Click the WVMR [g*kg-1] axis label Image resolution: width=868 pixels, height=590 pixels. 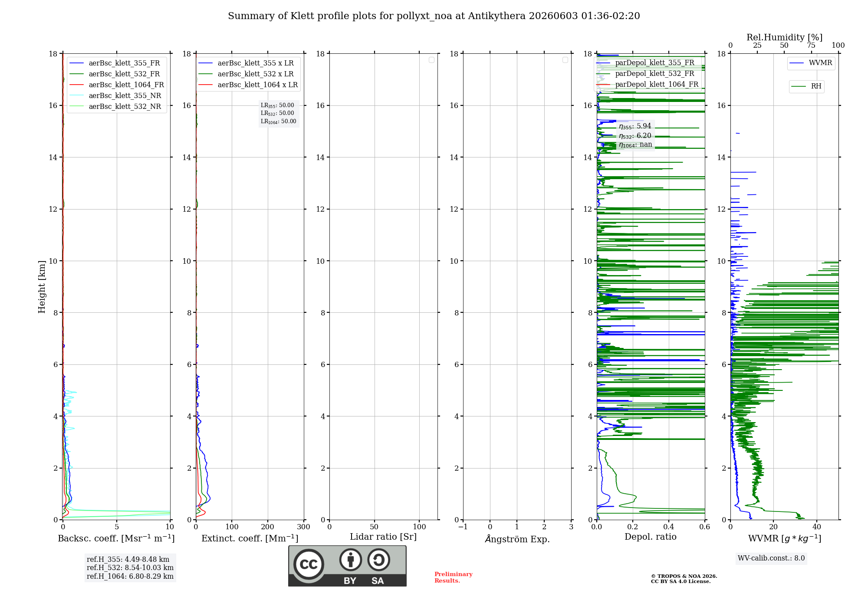point(785,538)
